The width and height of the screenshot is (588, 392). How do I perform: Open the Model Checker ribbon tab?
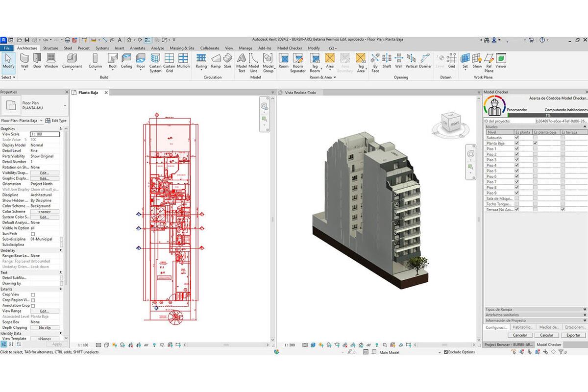pos(290,48)
